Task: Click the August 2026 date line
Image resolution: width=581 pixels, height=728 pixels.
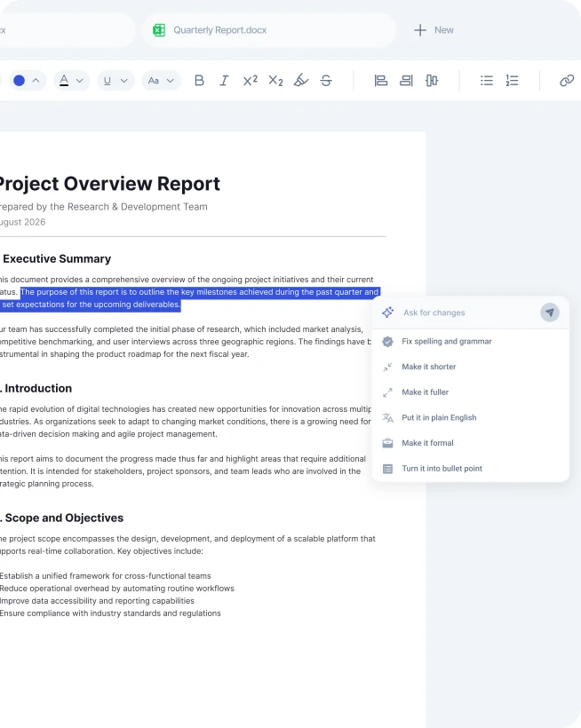Action: point(23,222)
